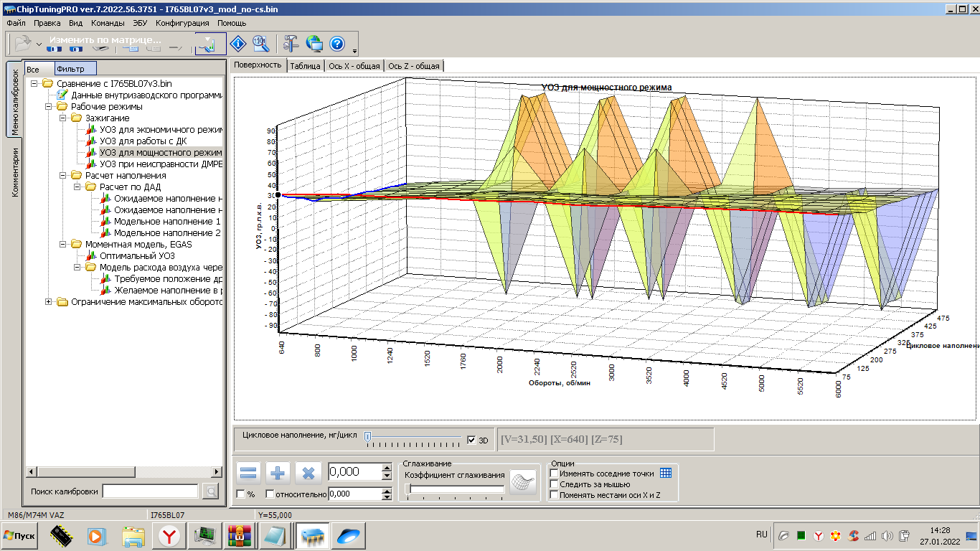Screen dimensions: 980x551
Task: Collapse the 'Расчет по ДАД' folder
Action: coord(77,187)
